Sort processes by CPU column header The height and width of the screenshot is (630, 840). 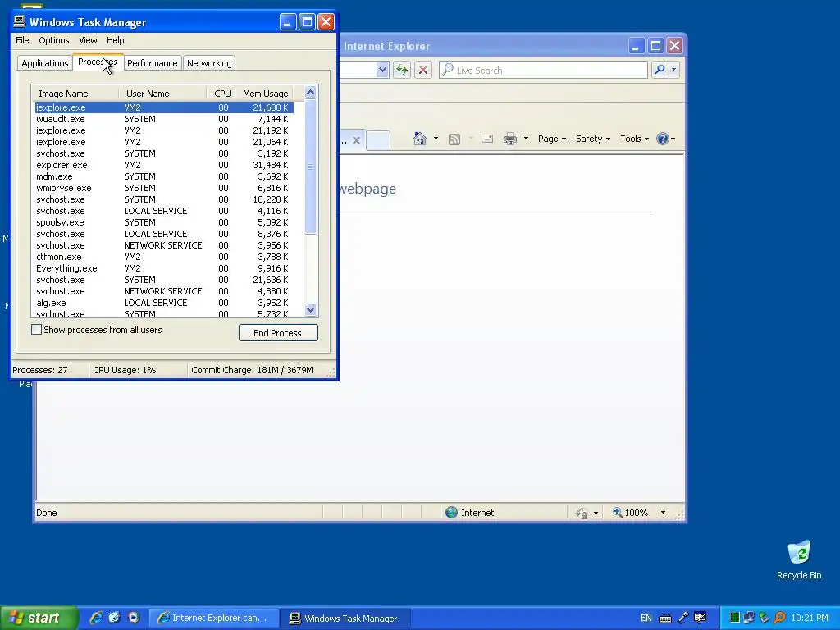[x=221, y=94]
